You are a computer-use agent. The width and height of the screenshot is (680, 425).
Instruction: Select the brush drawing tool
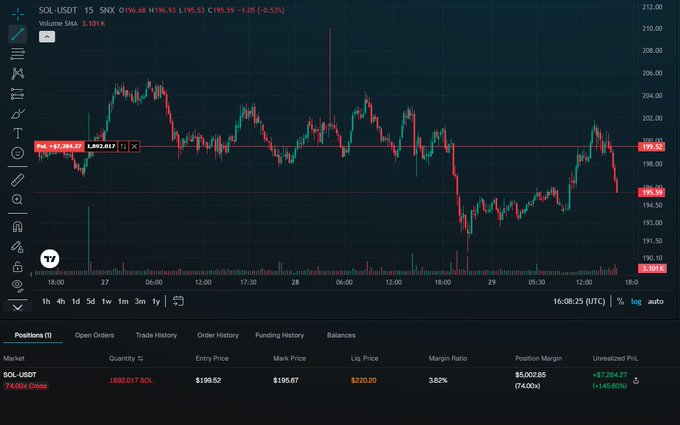17,113
